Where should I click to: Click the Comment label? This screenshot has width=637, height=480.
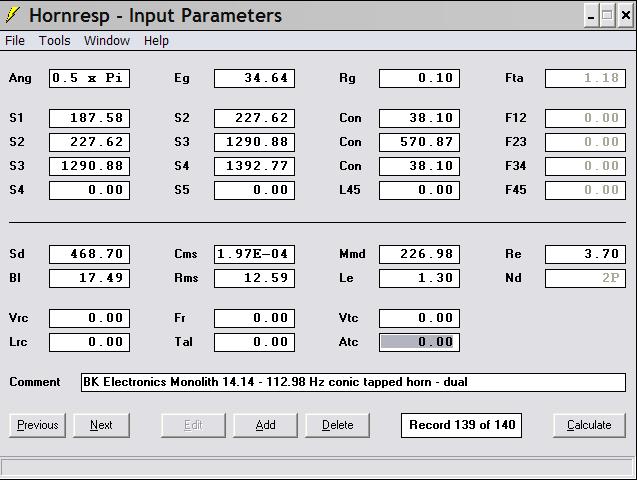point(35,382)
